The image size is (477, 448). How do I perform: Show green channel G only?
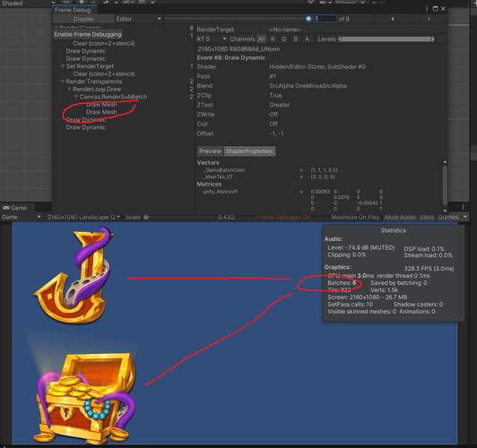284,39
